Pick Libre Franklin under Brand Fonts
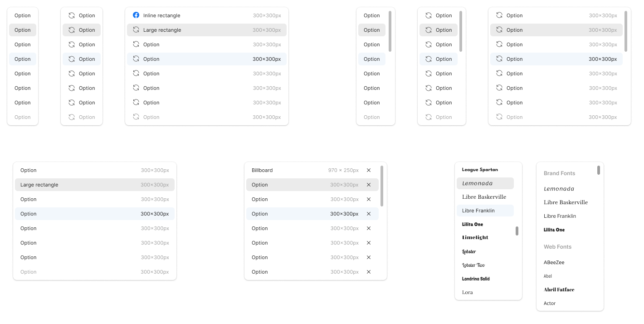 pyautogui.click(x=560, y=216)
